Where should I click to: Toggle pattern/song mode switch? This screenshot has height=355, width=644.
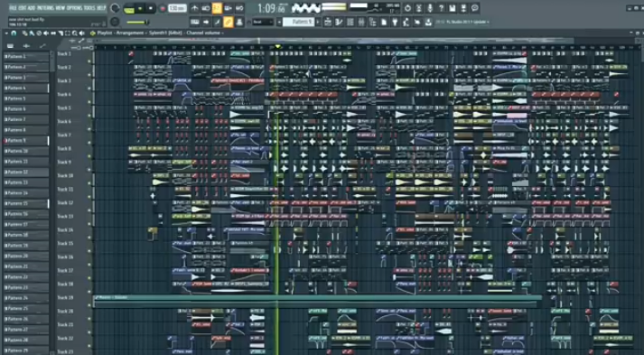(x=129, y=9)
